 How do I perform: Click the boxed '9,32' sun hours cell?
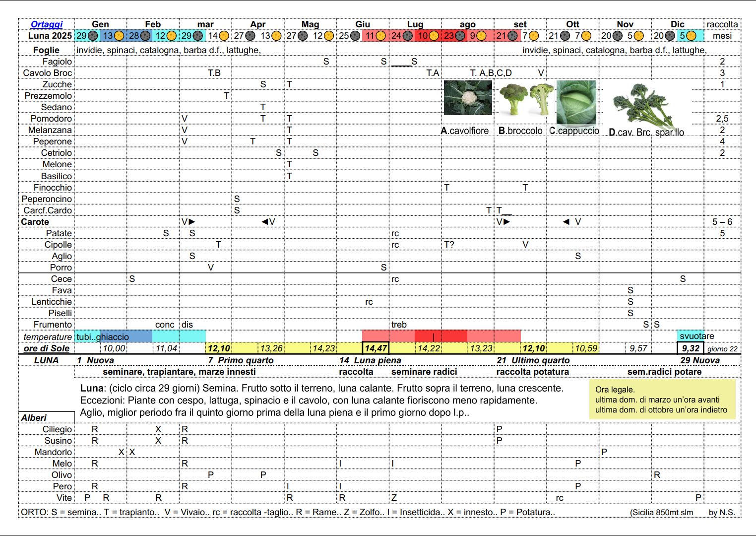coord(691,348)
